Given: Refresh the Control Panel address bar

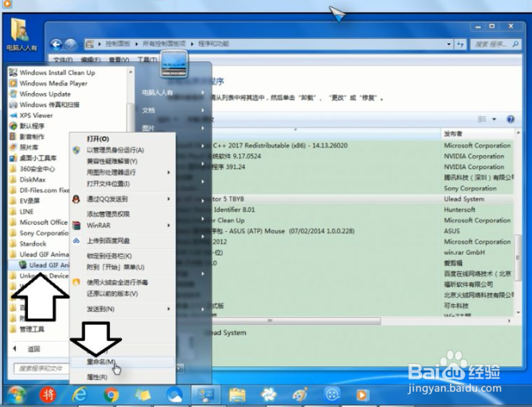Looking at the screenshot, I should pos(460,44).
